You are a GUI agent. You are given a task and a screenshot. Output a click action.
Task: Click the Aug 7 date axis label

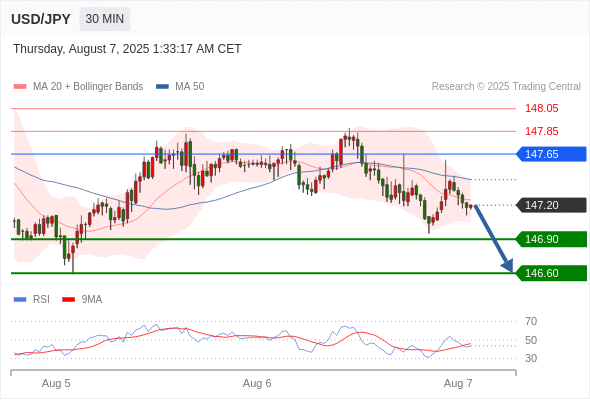458,383
